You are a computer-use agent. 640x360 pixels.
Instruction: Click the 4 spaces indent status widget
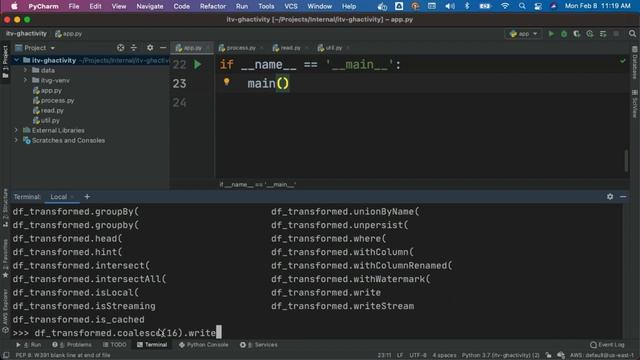point(444,356)
